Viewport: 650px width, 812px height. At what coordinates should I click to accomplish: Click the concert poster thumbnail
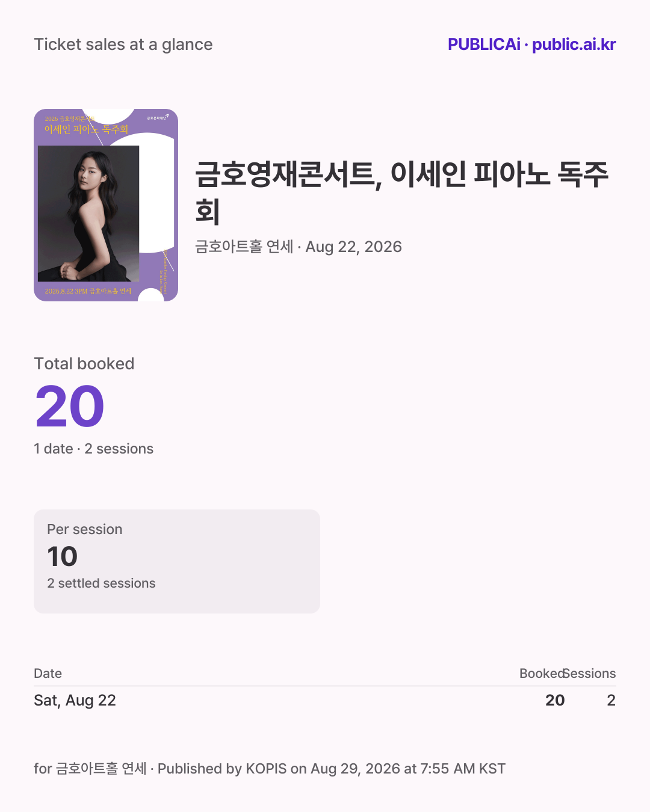106,205
